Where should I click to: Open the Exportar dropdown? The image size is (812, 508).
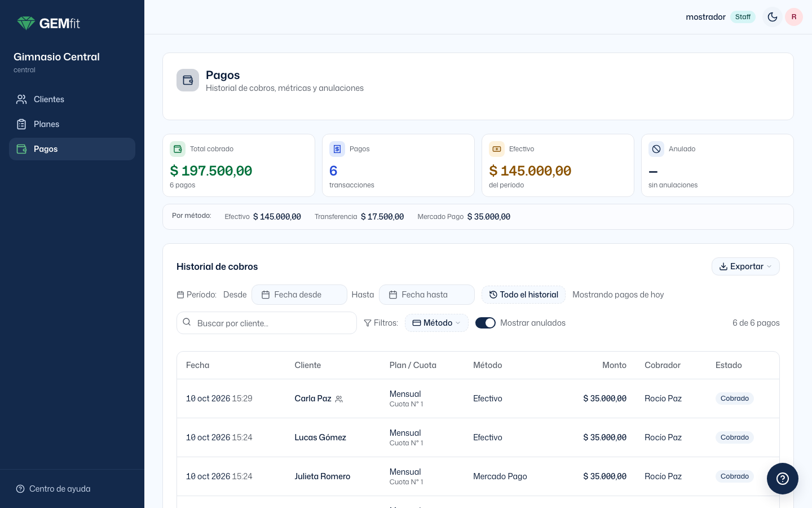click(x=745, y=266)
